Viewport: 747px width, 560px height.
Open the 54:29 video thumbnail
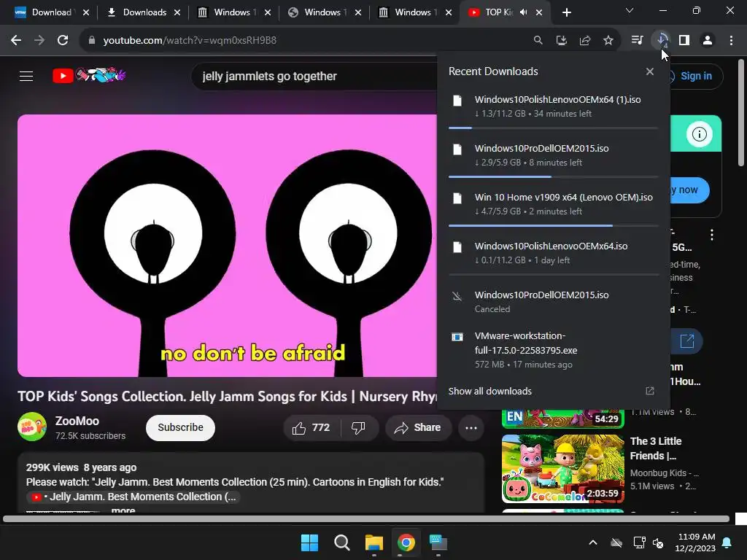pyautogui.click(x=562, y=418)
